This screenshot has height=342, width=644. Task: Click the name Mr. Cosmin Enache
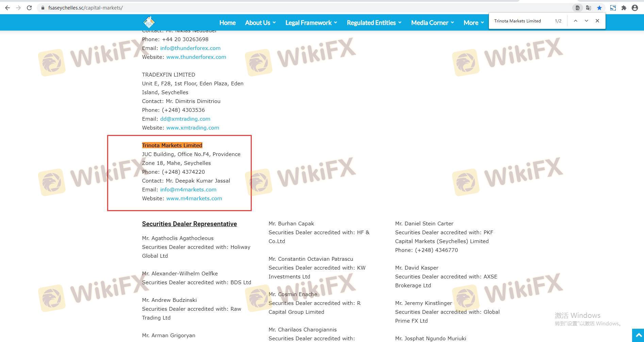[x=293, y=294]
